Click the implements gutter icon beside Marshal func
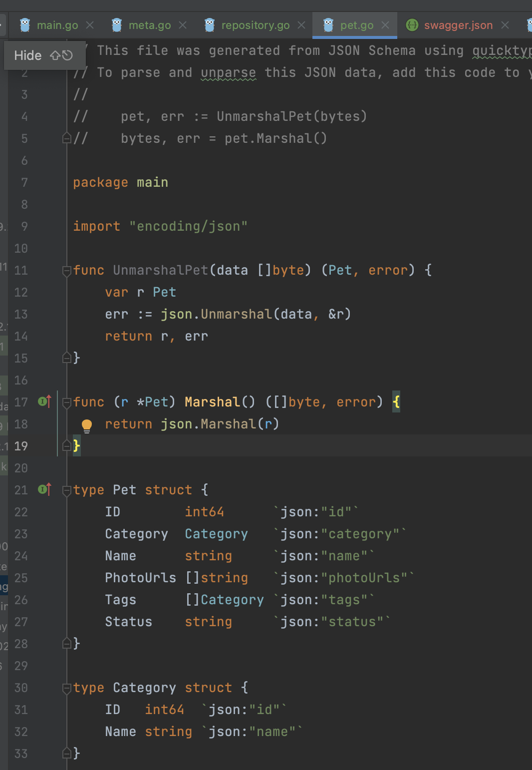 tap(44, 401)
